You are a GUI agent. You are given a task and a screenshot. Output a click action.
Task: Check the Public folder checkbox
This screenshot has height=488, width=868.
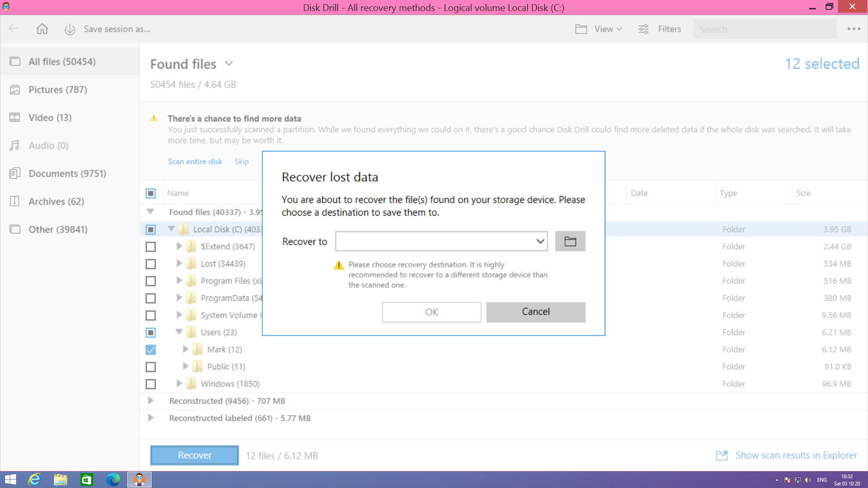[150, 367]
